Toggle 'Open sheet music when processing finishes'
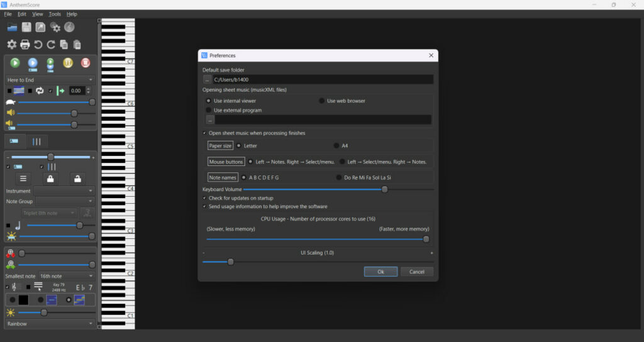The image size is (644, 342). pos(204,133)
